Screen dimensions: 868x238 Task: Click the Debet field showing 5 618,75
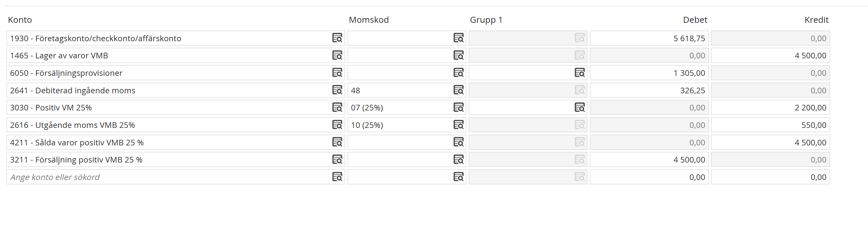coord(649,38)
